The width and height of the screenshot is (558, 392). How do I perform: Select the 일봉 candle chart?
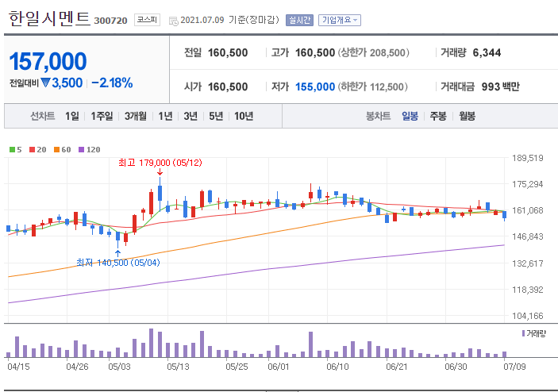click(410, 116)
